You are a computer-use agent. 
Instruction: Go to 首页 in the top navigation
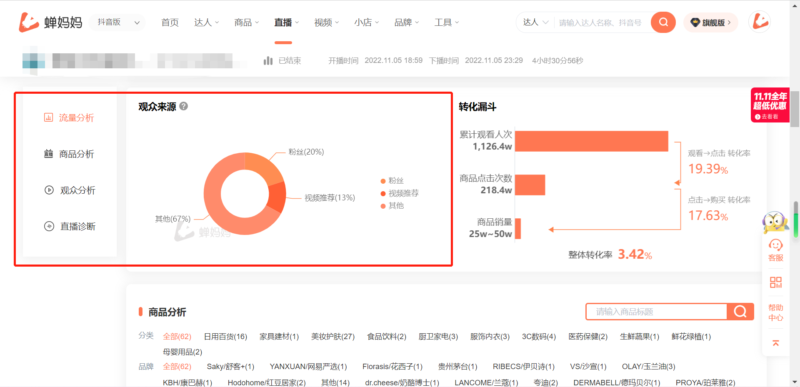click(x=170, y=22)
